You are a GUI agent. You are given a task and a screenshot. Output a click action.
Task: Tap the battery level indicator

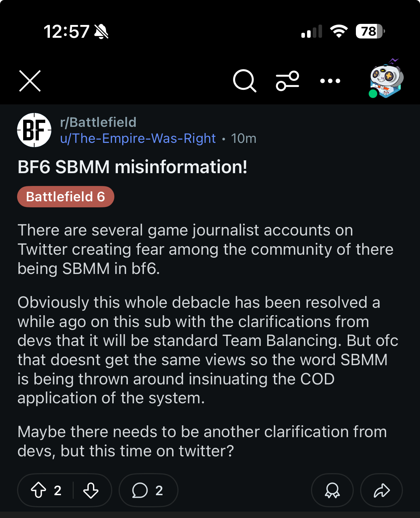point(370,31)
